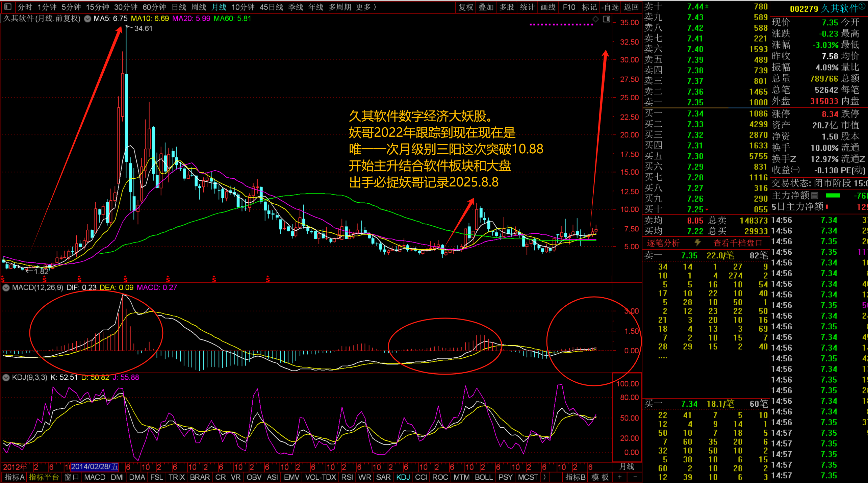
Task: Click the 多股 multi-stock button
Action: pyautogui.click(x=507, y=7)
